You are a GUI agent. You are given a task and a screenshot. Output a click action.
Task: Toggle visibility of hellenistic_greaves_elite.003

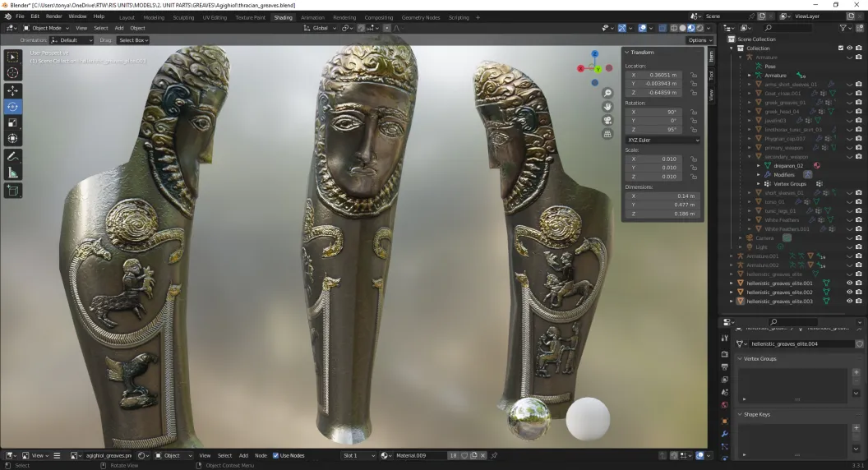849,302
